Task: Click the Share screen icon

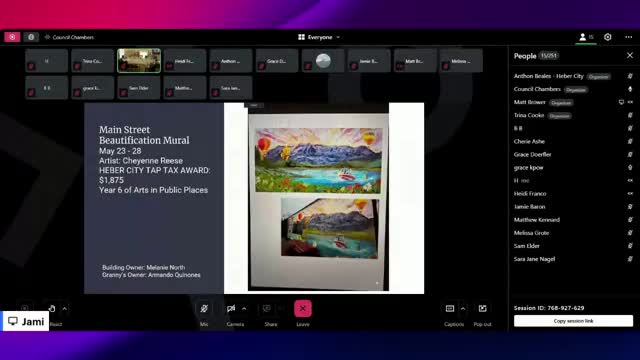Action: (x=267, y=309)
